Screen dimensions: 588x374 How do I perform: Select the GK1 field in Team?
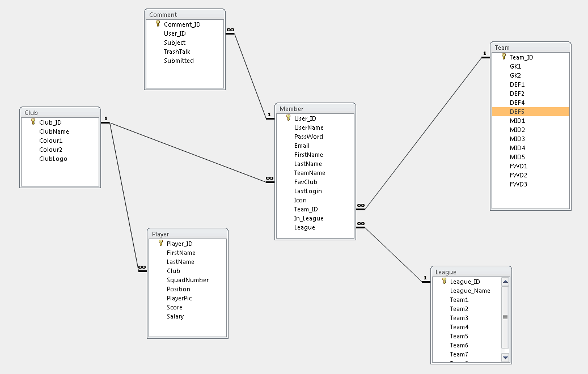click(515, 66)
